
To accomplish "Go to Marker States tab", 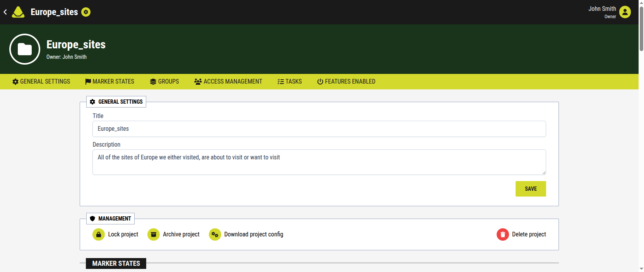I will coord(109,82).
